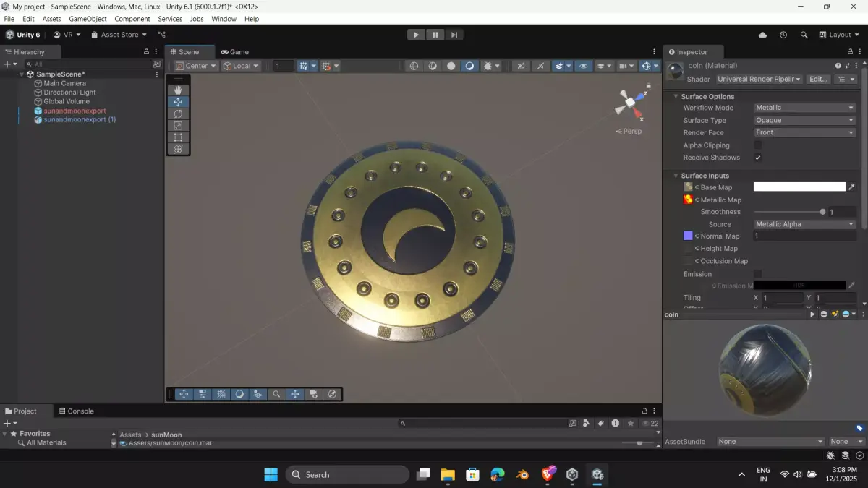Select the Rotate tool
Image resolution: width=868 pixels, height=488 pixels.
coord(179,114)
